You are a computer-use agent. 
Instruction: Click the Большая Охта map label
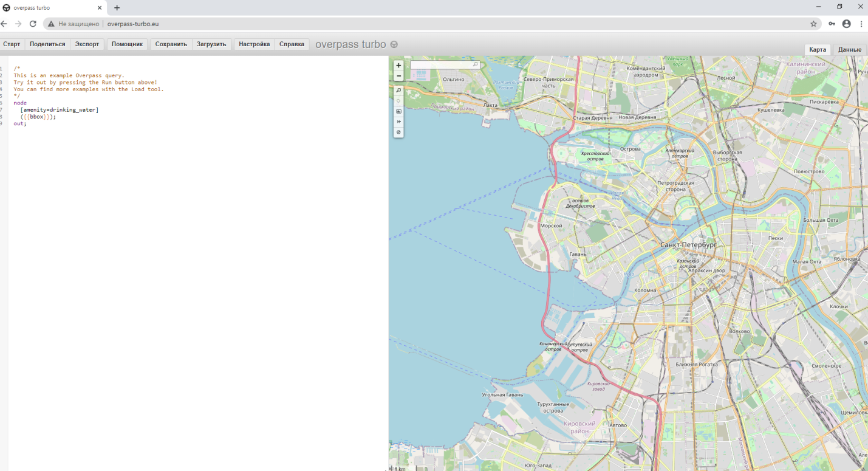(820, 220)
